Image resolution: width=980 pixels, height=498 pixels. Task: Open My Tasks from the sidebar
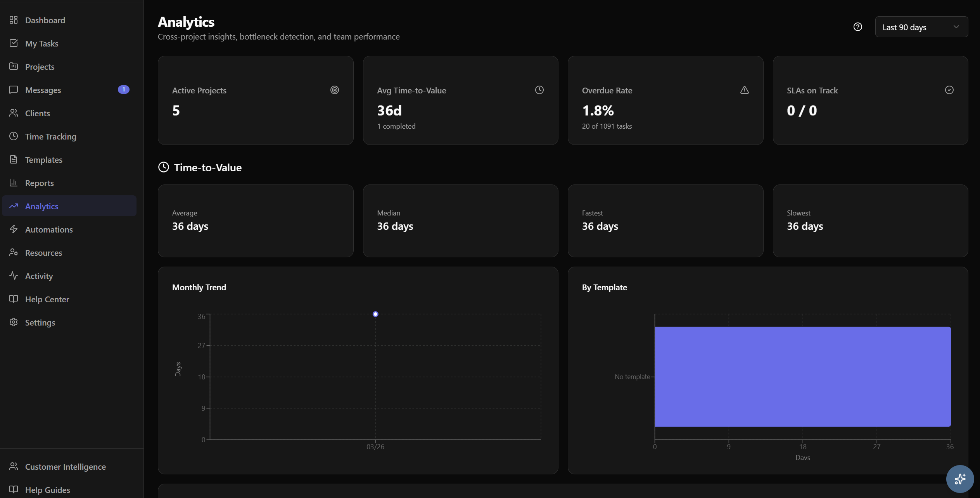pyautogui.click(x=42, y=43)
